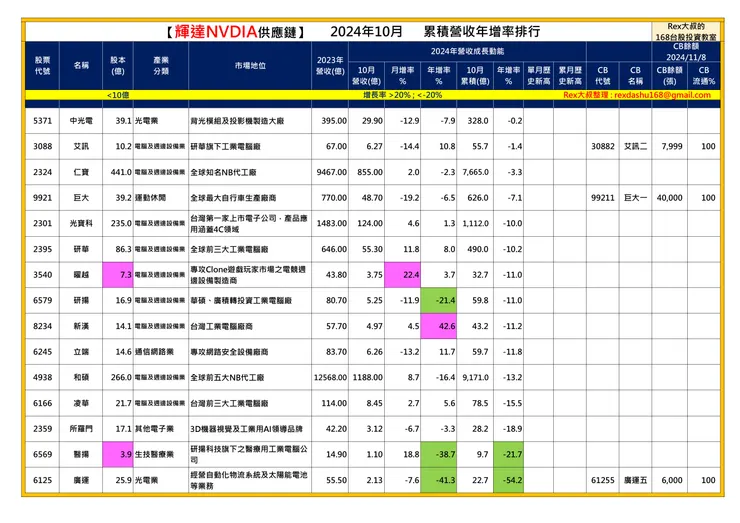Click stock code 5371

pyautogui.click(x=42, y=121)
